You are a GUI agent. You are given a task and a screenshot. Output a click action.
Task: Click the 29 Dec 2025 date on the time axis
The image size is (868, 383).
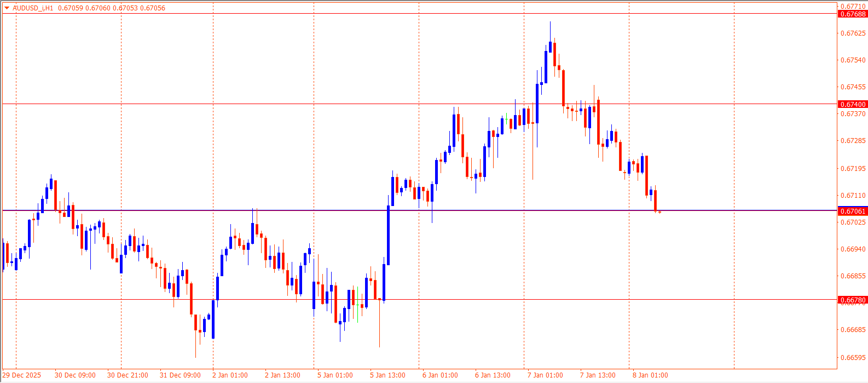point(21,375)
